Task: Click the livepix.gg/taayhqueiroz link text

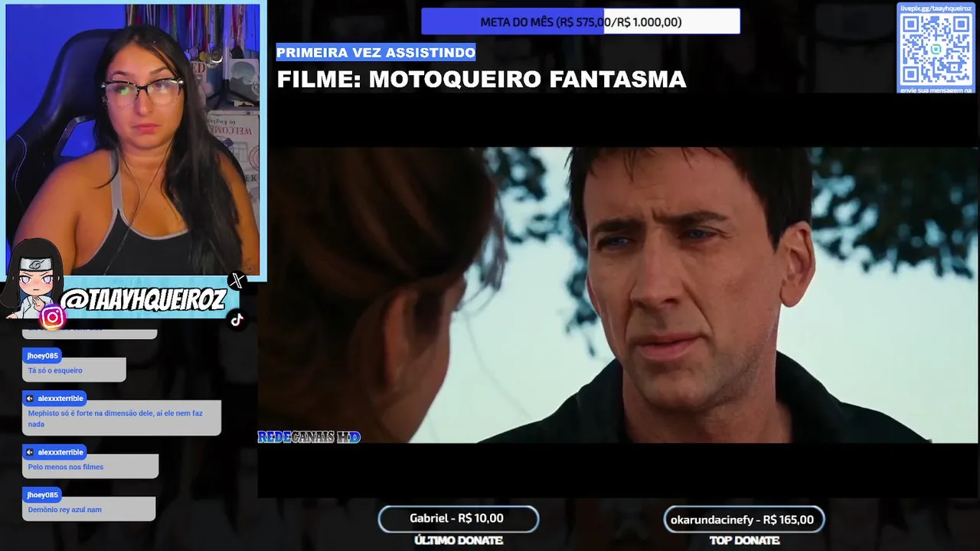Action: [x=936, y=8]
